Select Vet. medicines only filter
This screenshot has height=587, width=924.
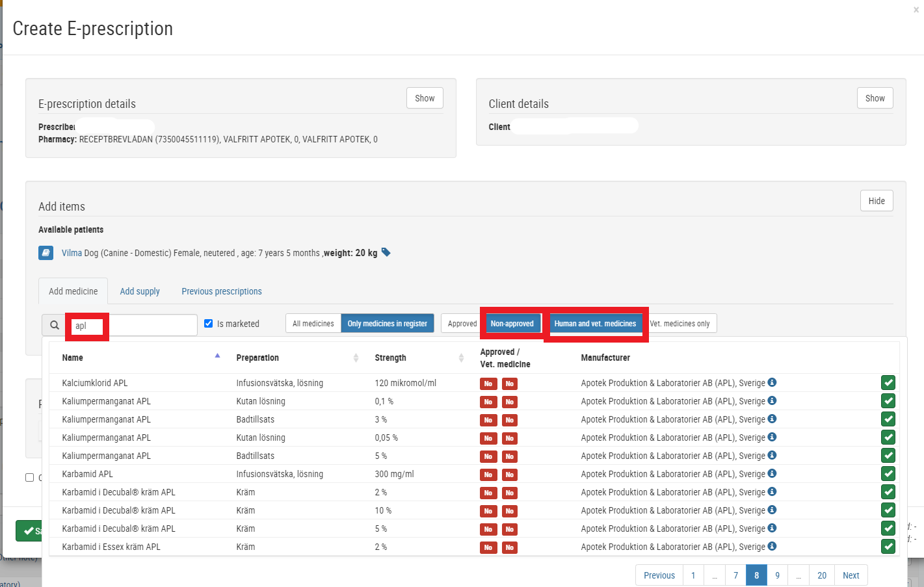680,324
